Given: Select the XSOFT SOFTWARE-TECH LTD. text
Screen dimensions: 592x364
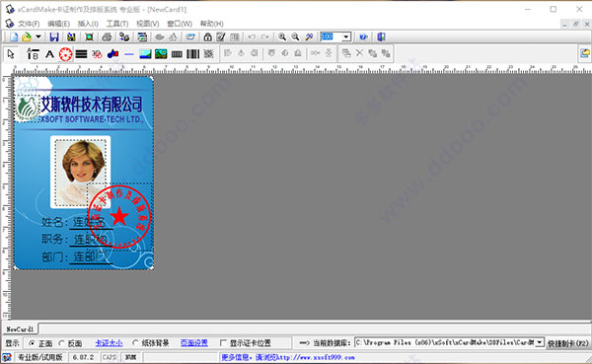Looking at the screenshot, I should (92, 119).
